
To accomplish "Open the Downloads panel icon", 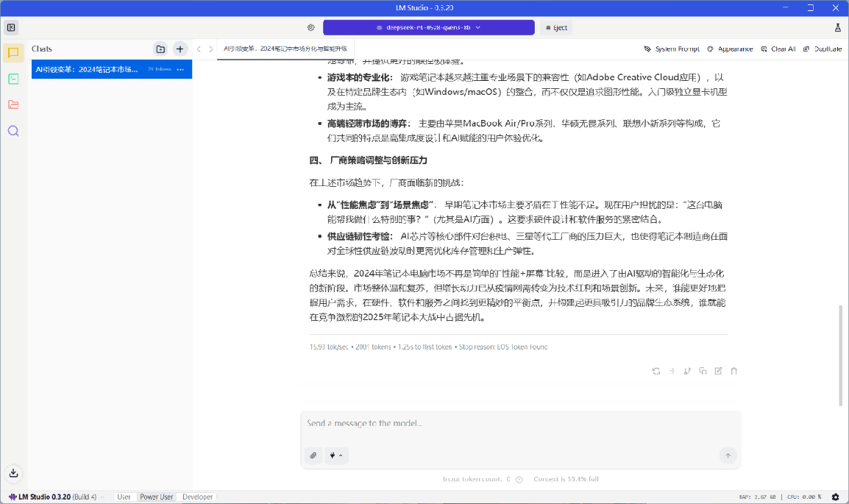I will [x=13, y=473].
